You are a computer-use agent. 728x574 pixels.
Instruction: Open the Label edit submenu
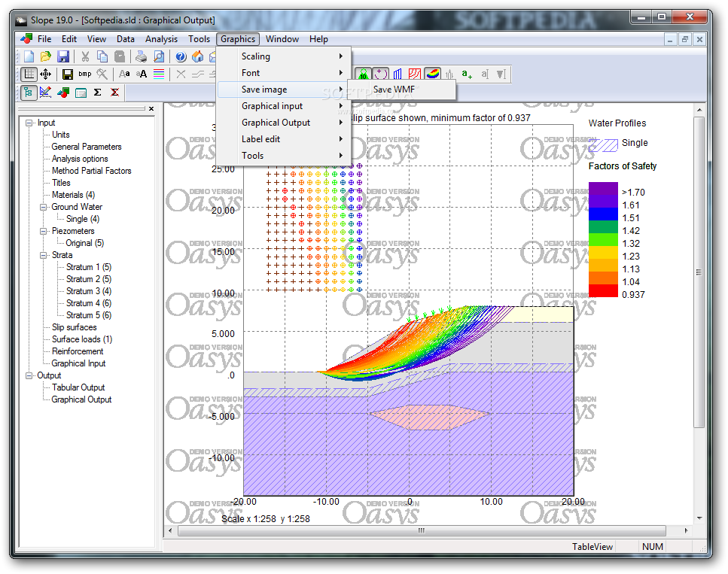284,139
